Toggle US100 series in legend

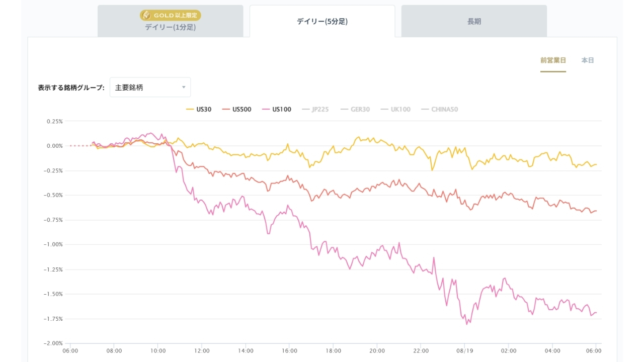pyautogui.click(x=276, y=109)
